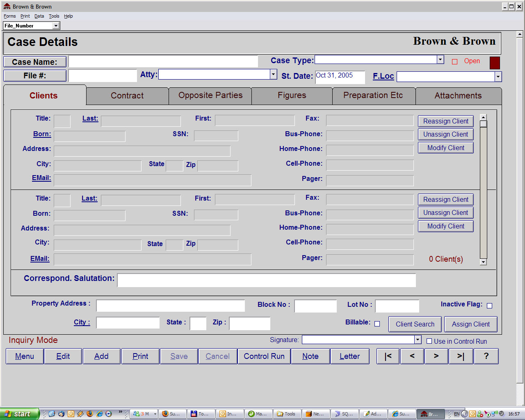Viewport: 525px width, 420px height.
Task: Open the Firefox quick launch icon
Action: tap(90, 414)
